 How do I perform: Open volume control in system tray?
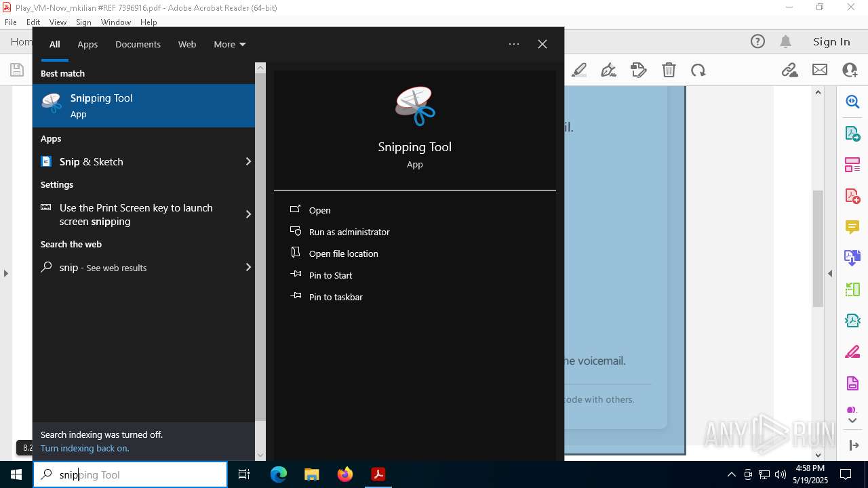point(781,474)
